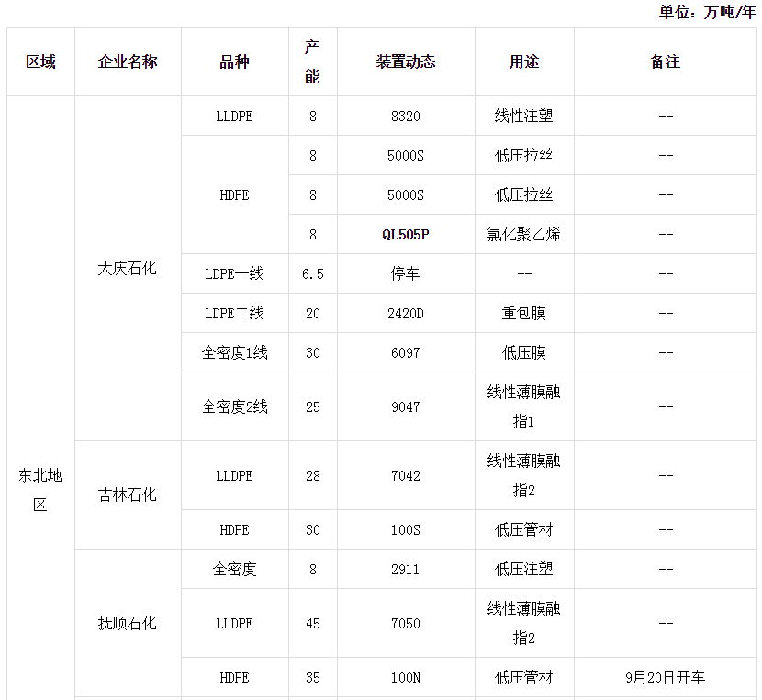
Task: Select the LDPE一线 variety cell
Action: 235,273
